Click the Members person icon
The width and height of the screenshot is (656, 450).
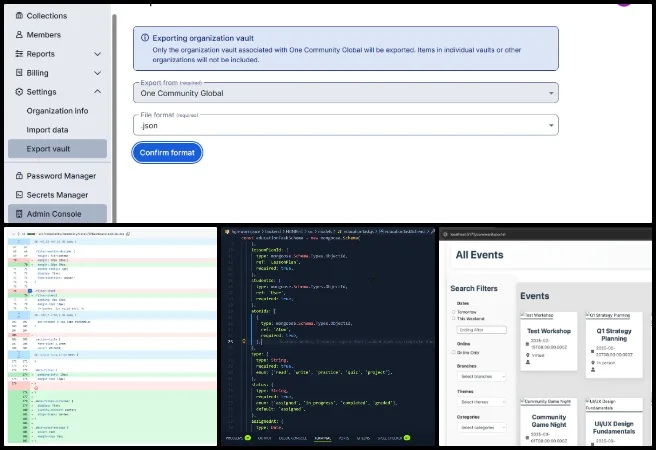coord(19,34)
